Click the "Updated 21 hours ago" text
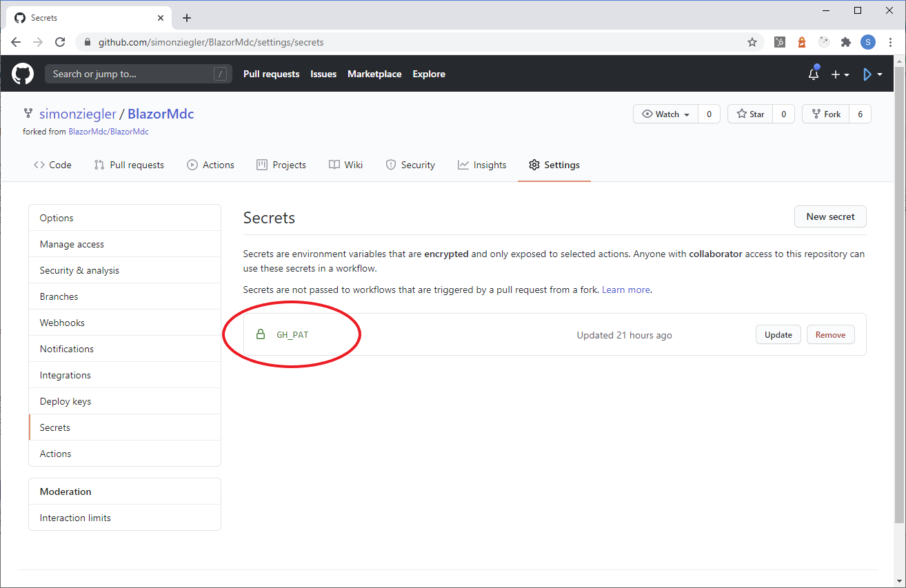906x588 pixels. 624,335
